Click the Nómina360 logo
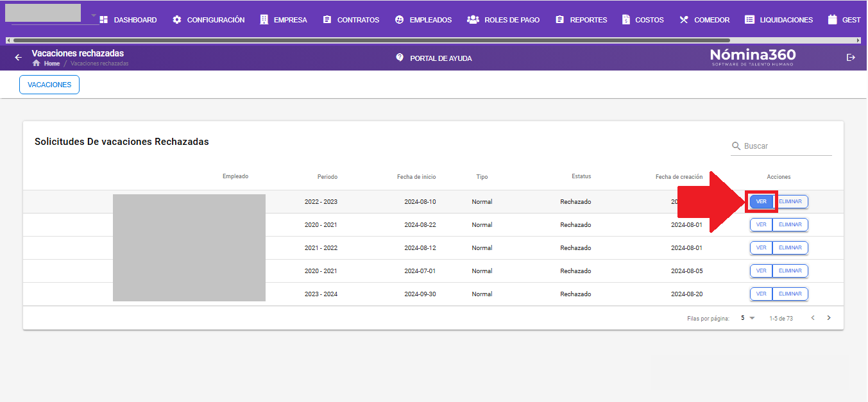 (x=753, y=56)
